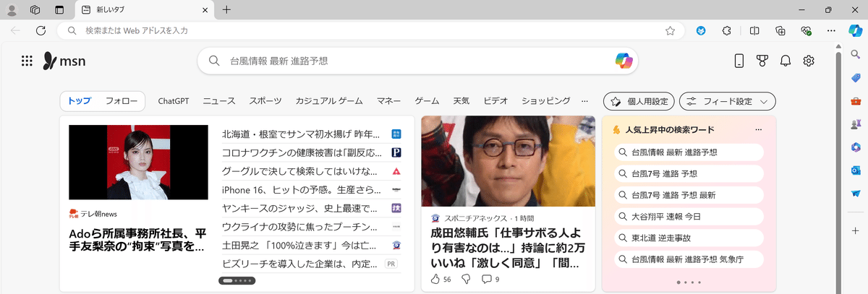Open the sidebar Shopping tag icon
The width and height of the screenshot is (868, 294).
pyautogui.click(x=856, y=78)
